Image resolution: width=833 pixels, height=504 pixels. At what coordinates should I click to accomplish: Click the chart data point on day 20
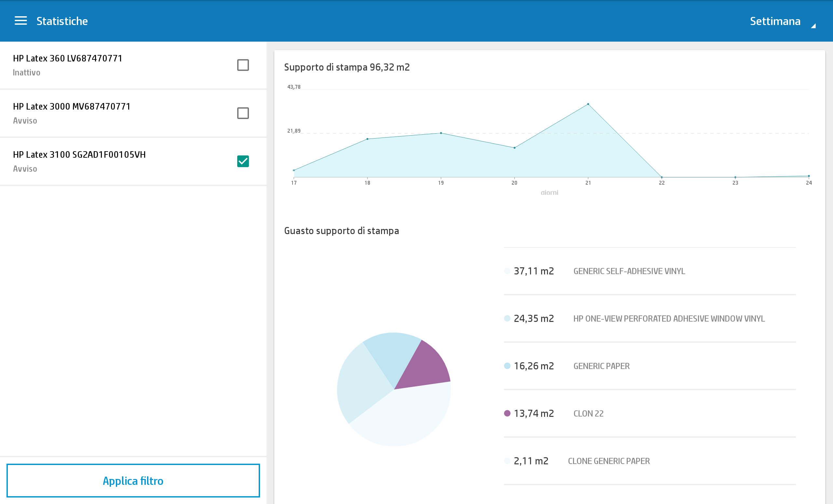[x=514, y=148]
